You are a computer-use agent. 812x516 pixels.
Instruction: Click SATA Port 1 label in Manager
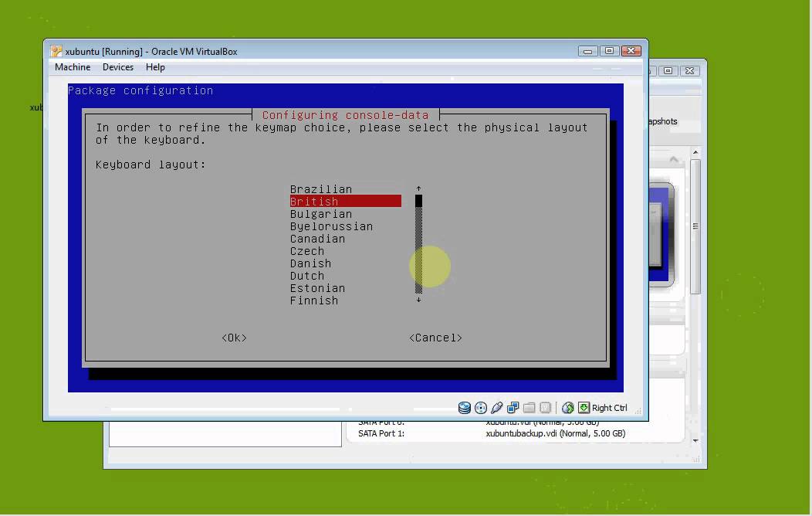[381, 433]
